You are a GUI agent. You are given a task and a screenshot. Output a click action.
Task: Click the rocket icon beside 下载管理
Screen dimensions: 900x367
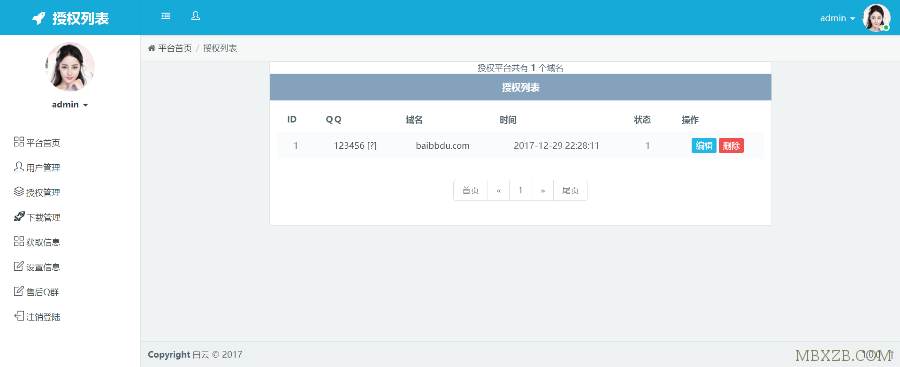coord(19,217)
